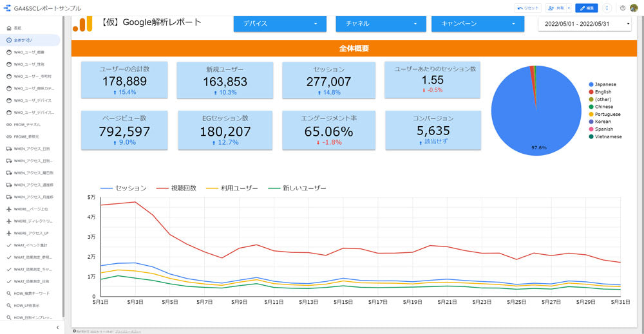Select the HOW_検索キーワード page

pos(32,293)
